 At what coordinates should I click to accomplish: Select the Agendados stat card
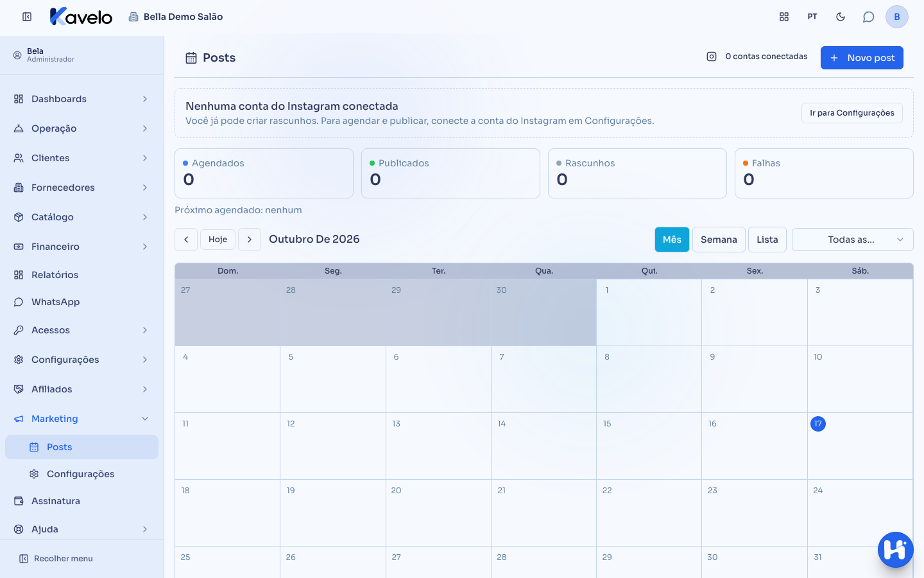pos(264,173)
